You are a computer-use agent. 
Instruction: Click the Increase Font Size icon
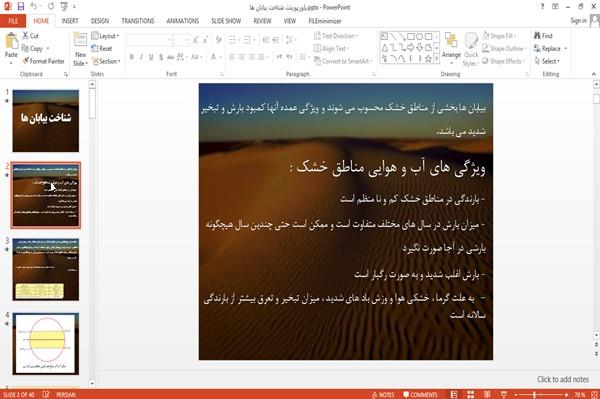(x=196, y=40)
